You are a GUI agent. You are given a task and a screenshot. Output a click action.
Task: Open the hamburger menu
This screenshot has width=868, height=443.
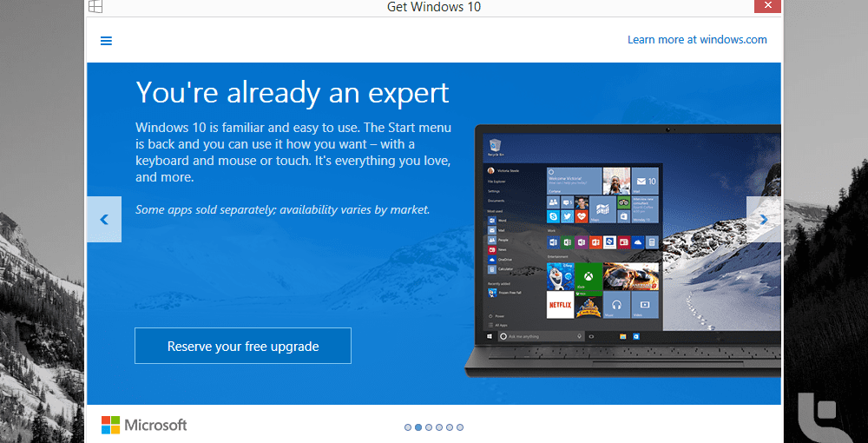106,41
